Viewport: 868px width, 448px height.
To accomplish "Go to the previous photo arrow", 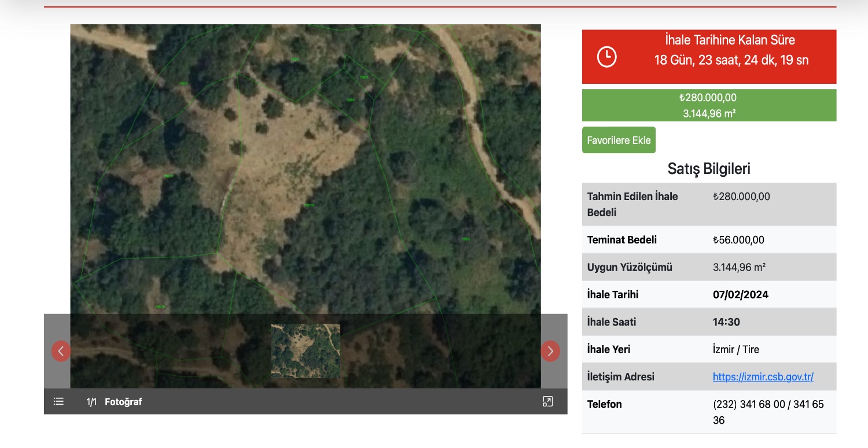I will [61, 351].
